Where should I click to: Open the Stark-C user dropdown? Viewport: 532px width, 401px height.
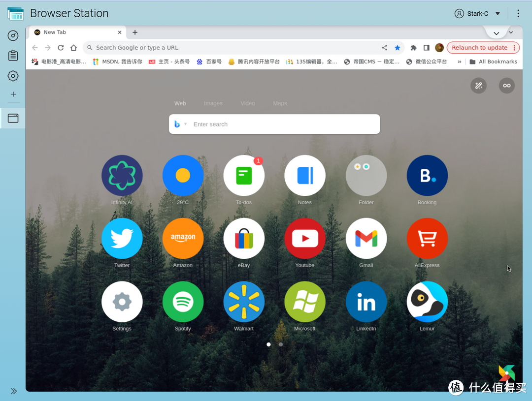pos(477,14)
